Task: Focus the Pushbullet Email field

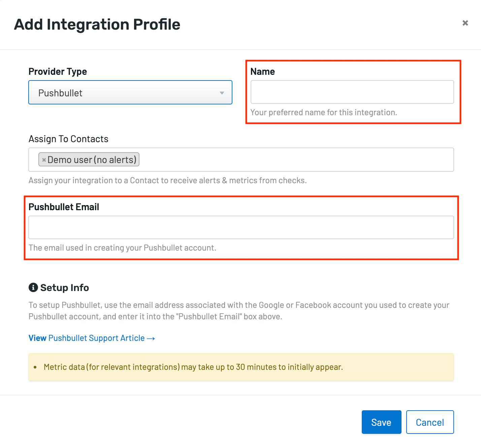Action: coord(241,227)
